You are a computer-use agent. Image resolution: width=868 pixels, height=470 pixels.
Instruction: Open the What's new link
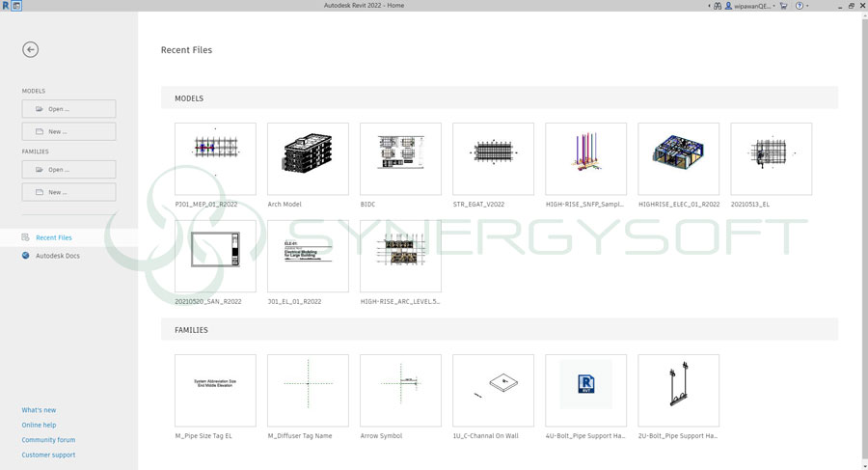click(39, 410)
